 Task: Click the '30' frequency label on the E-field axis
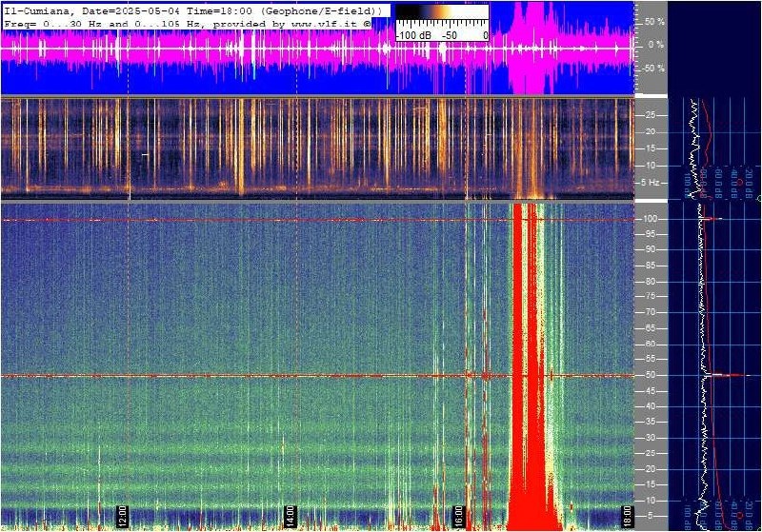651,438
